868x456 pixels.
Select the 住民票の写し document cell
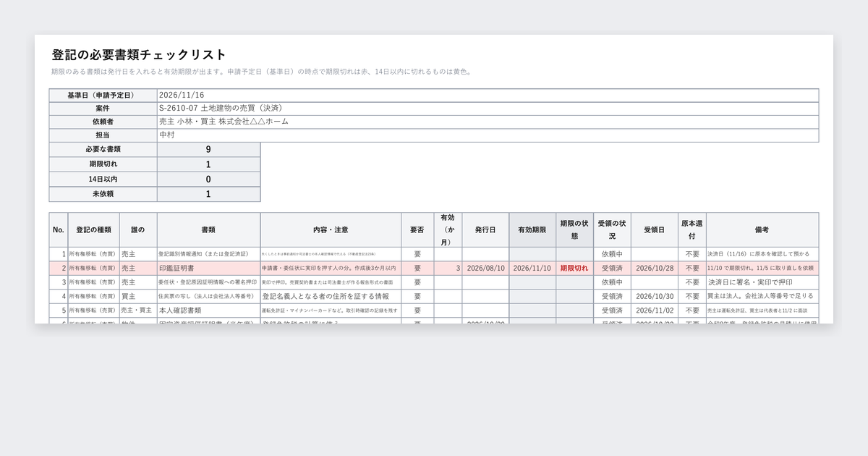click(208, 296)
